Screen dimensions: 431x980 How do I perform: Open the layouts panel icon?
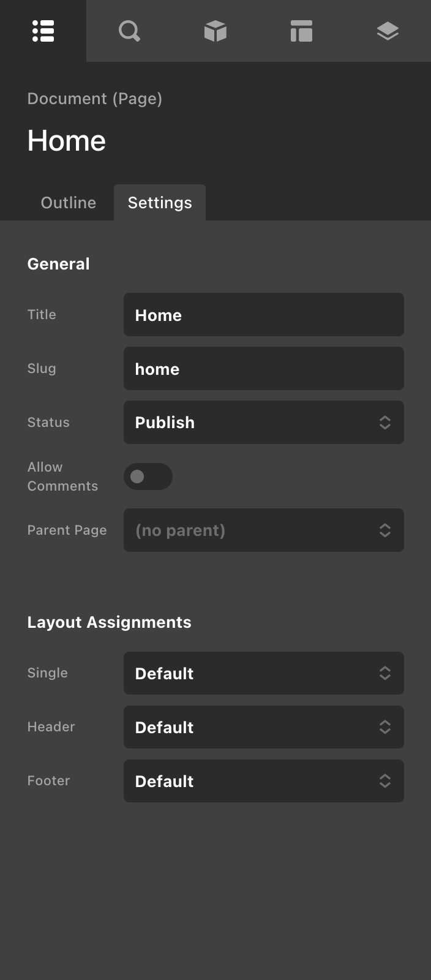(301, 31)
